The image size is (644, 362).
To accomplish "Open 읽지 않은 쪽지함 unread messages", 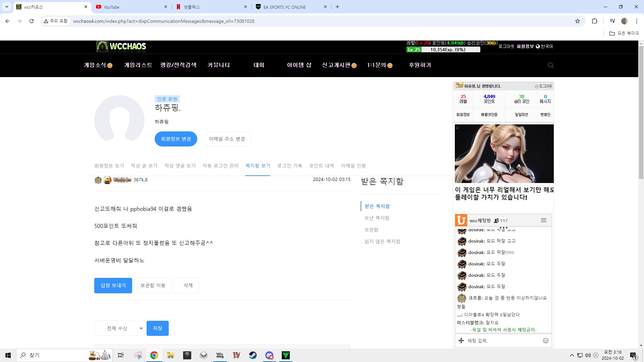I will click(x=382, y=241).
